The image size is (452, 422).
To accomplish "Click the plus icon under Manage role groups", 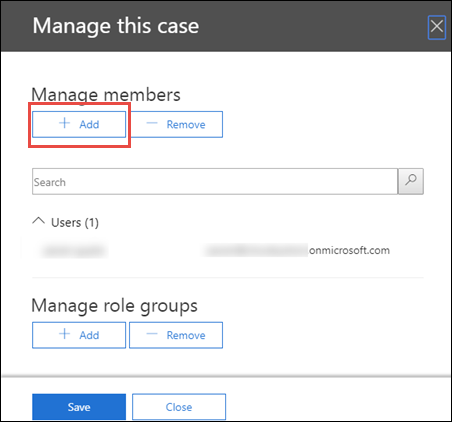I will coord(64,334).
